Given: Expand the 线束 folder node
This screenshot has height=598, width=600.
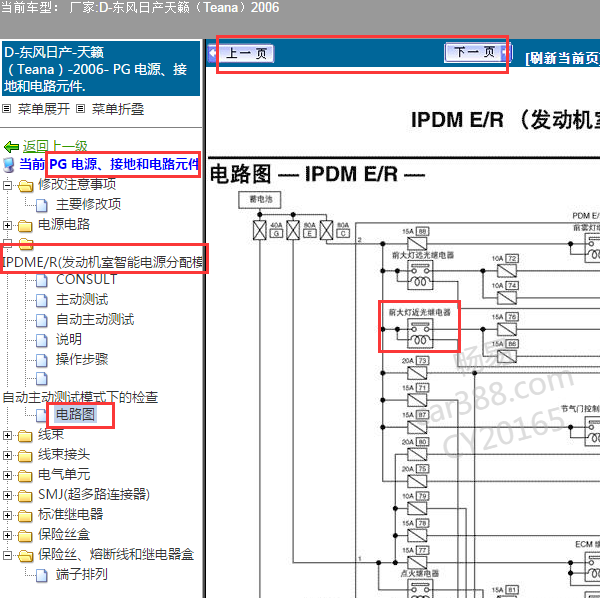Looking at the screenshot, I should (7, 436).
